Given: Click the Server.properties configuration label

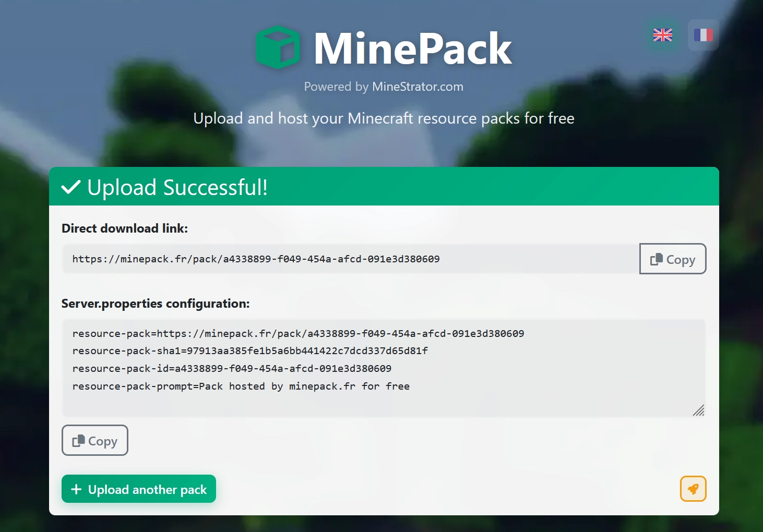Looking at the screenshot, I should tap(155, 304).
